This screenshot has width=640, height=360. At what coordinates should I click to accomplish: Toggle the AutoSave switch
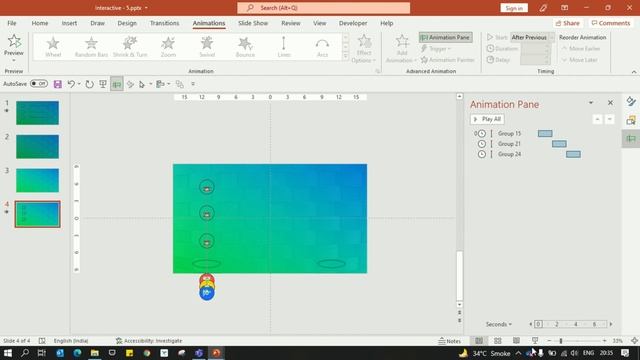coord(39,84)
